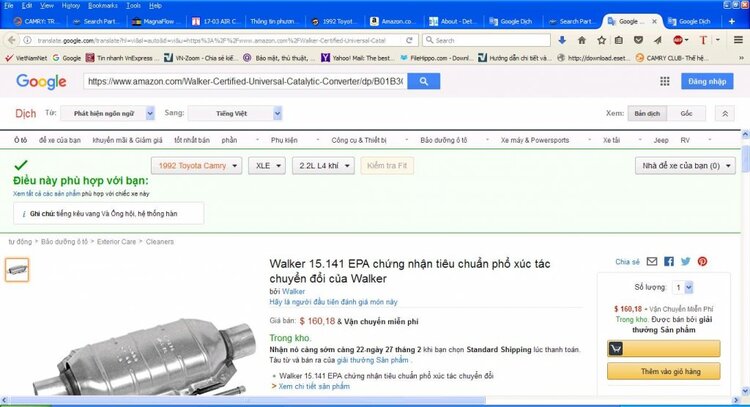
Task: Go to the Firefox home page icon
Action: (582, 40)
